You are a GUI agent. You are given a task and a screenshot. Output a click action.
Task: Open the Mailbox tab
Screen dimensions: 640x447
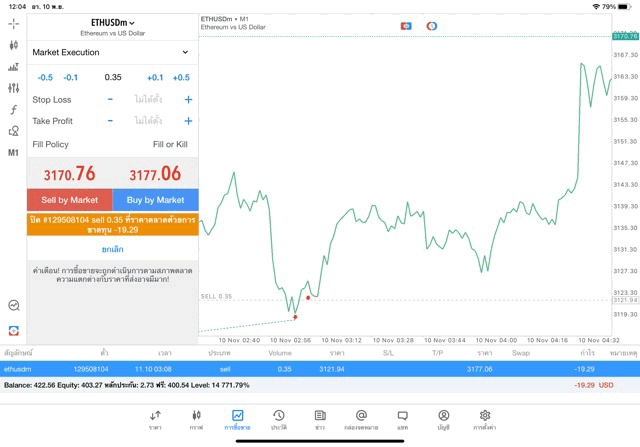(361, 419)
